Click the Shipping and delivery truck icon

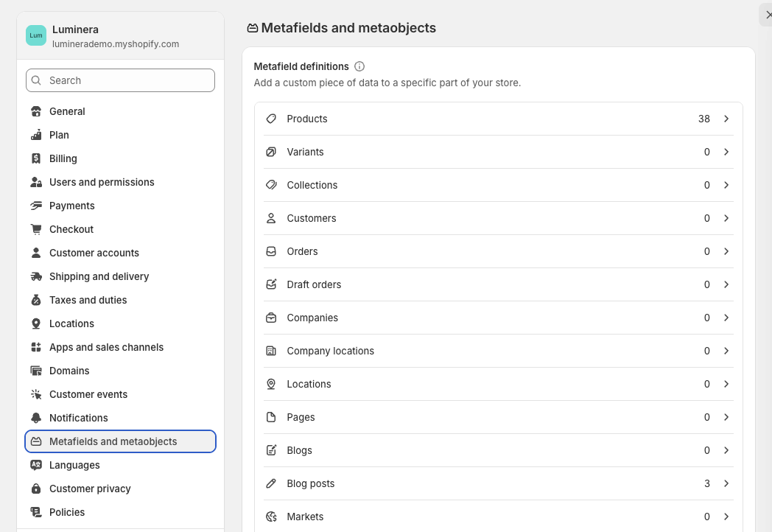coord(35,276)
